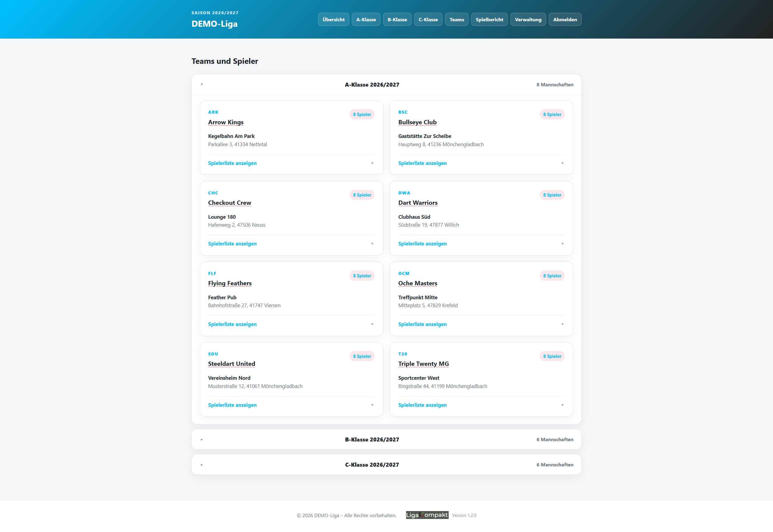Click the Version 1.2.0 text in the footer
Viewport: 773px width, 532px height.
click(464, 515)
